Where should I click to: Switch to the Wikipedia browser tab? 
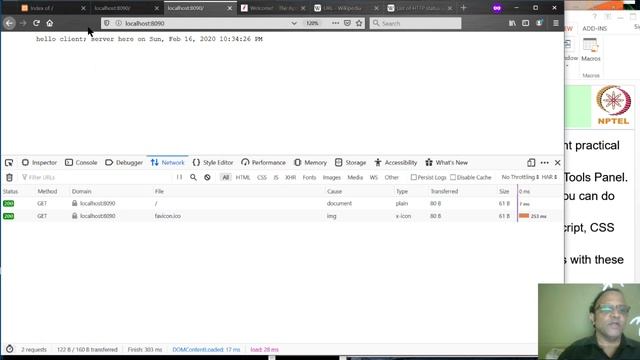[346, 8]
